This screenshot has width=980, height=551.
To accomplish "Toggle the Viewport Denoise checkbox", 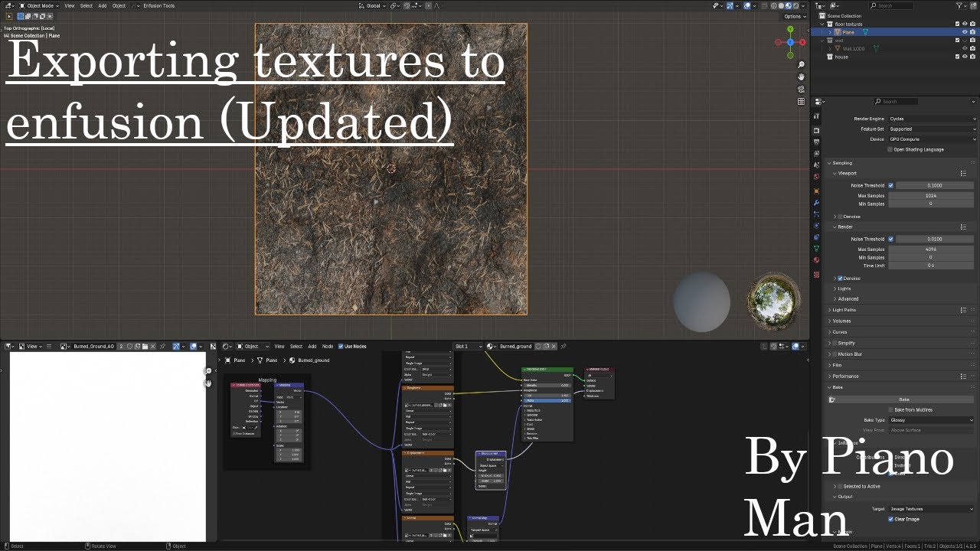I will [x=841, y=217].
